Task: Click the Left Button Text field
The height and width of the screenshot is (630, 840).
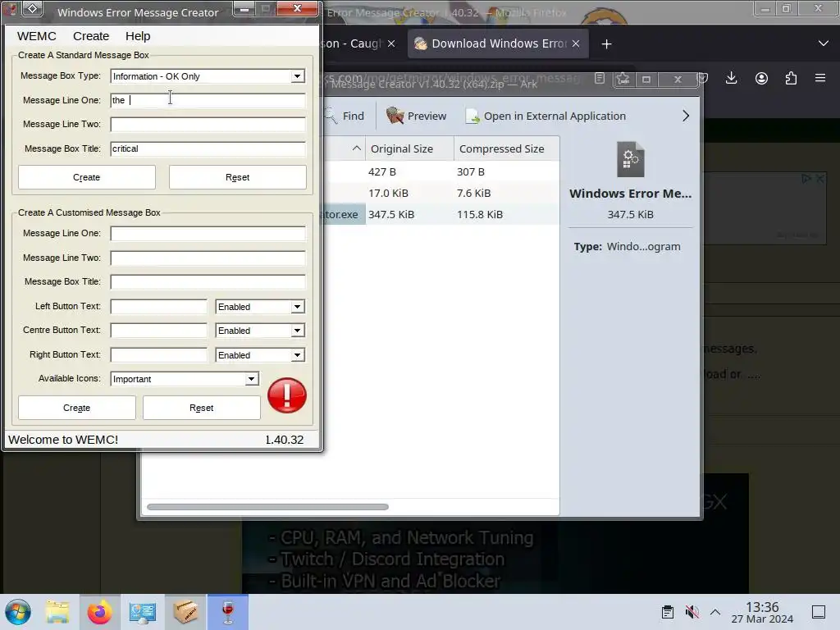Action: tap(158, 307)
